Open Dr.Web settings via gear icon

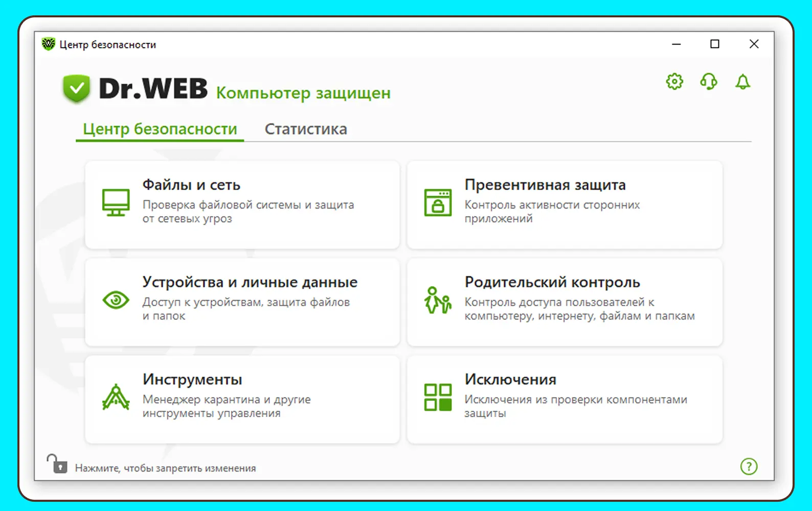(674, 81)
